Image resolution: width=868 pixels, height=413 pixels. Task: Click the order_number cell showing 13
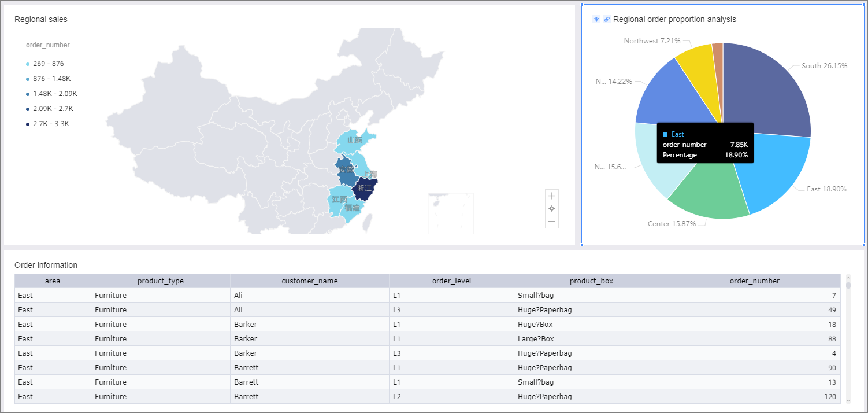point(755,382)
